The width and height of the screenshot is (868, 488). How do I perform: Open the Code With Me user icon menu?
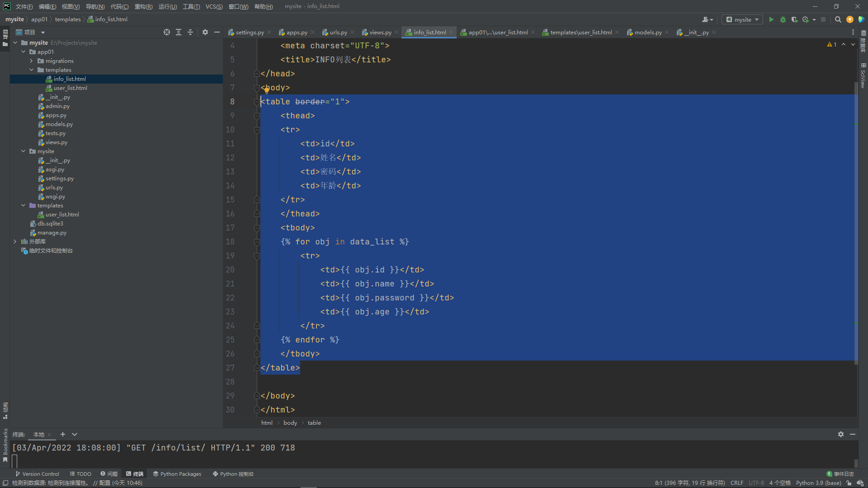click(x=708, y=19)
